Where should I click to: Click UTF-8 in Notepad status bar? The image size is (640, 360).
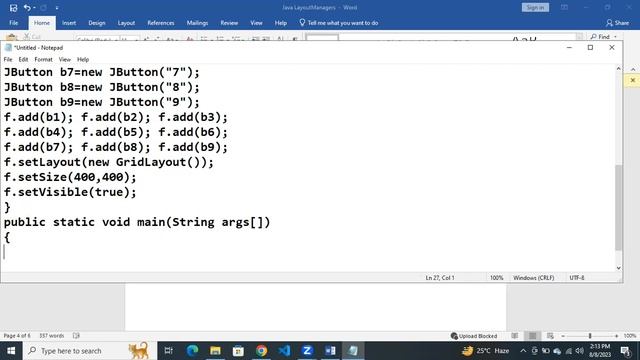(577, 278)
